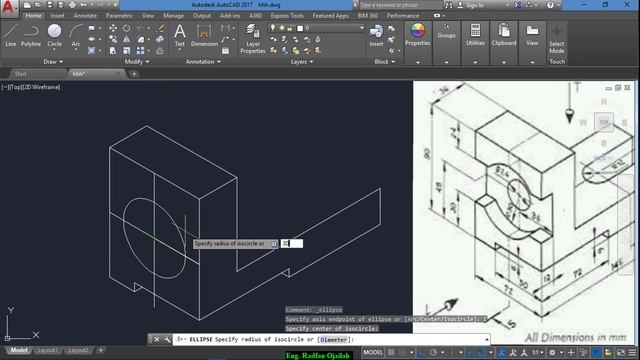
Task: Click the Print icon in quick access toolbar
Action: click(x=72, y=5)
